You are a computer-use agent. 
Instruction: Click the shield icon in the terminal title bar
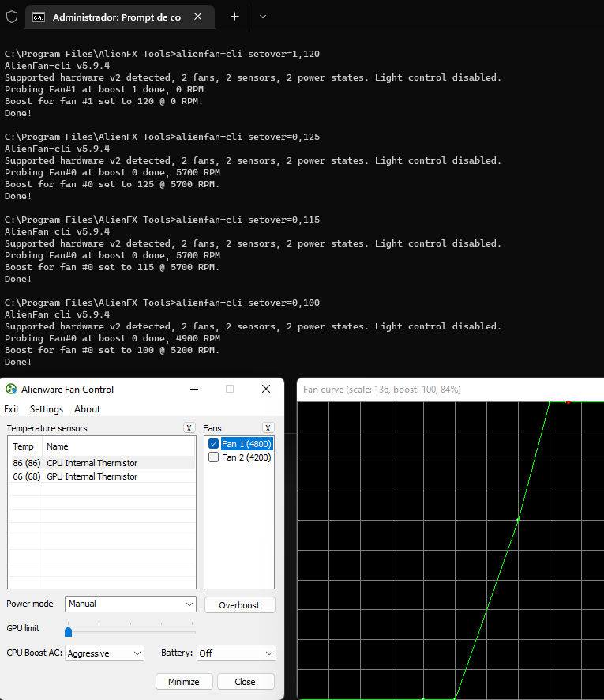tap(12, 17)
